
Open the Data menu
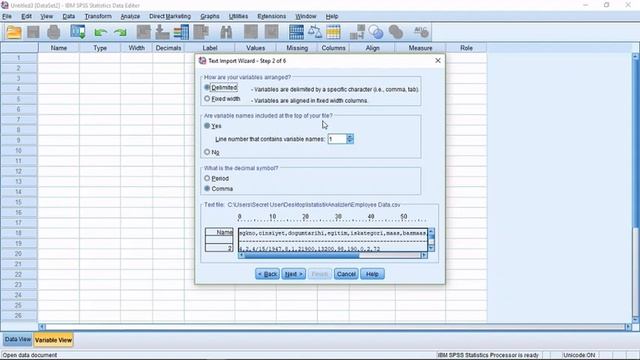(x=69, y=16)
